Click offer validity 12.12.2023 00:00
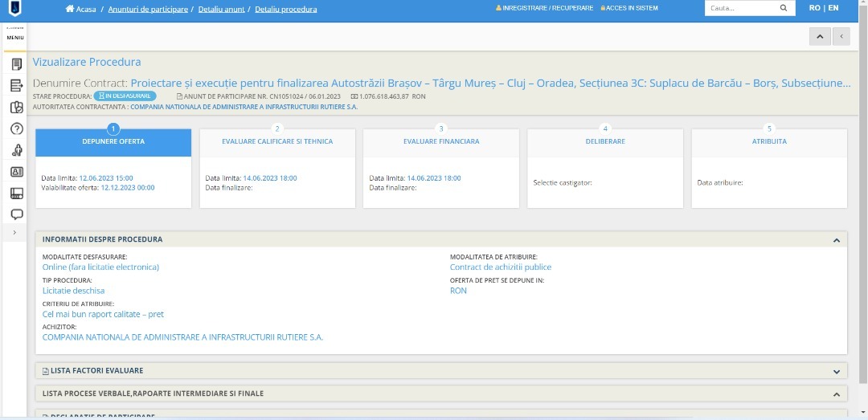The width and height of the screenshot is (868, 420). [128, 188]
